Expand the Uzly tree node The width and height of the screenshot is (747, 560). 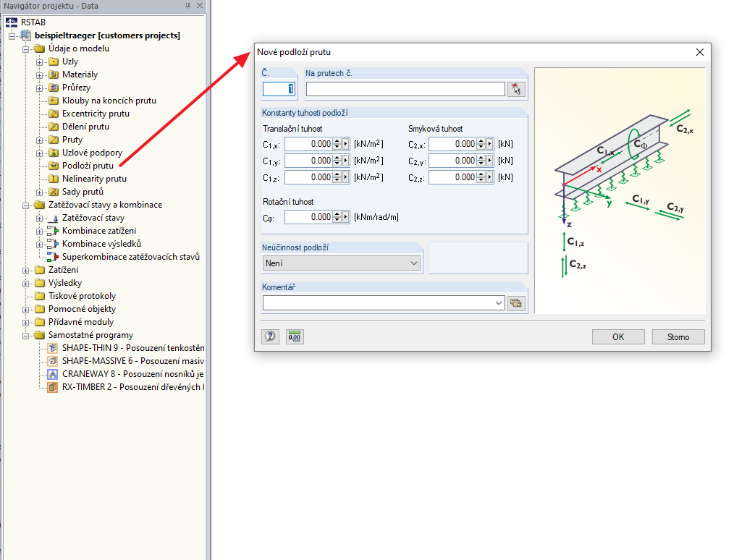[x=40, y=62]
